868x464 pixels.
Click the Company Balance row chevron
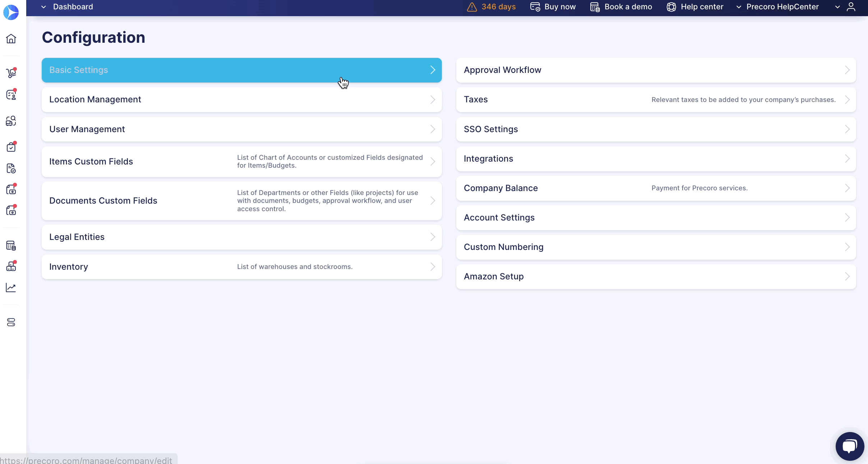tap(847, 188)
